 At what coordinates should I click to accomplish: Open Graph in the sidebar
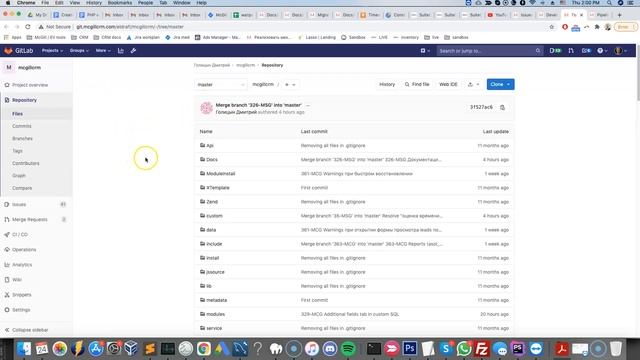(x=19, y=176)
